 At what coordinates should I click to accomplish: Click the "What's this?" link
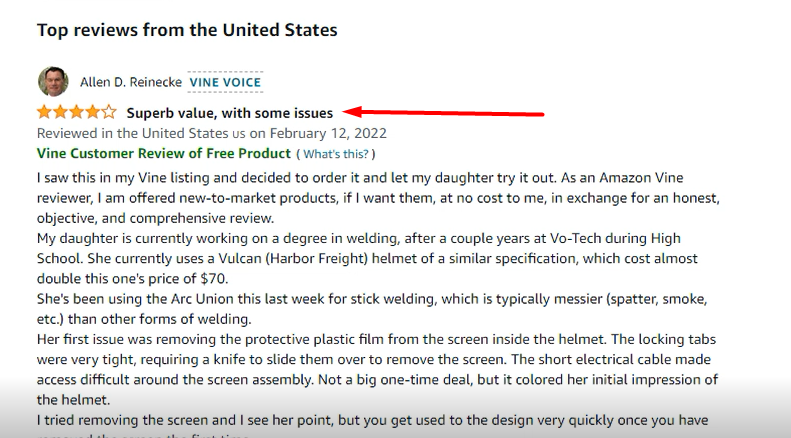[x=335, y=154]
